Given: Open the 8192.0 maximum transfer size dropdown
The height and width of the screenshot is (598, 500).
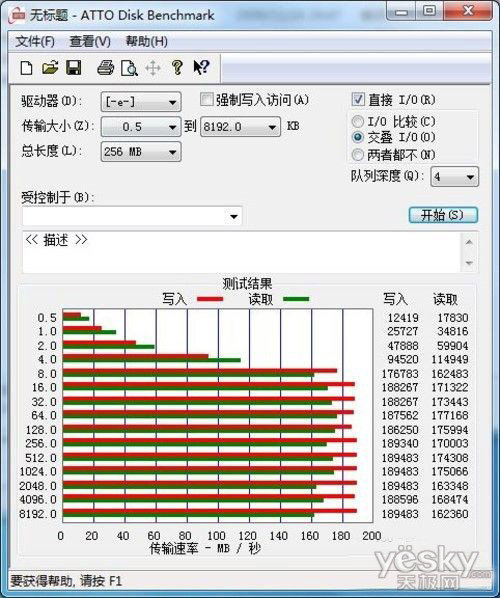Looking at the screenshot, I should (x=240, y=127).
